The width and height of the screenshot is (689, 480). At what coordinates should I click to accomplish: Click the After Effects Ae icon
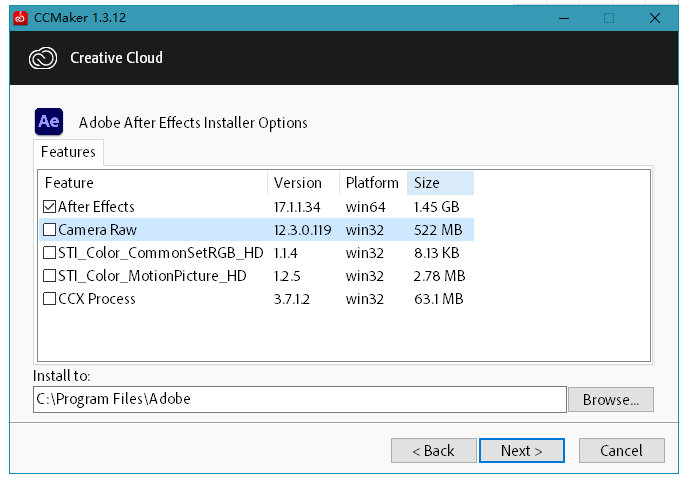click(x=49, y=121)
